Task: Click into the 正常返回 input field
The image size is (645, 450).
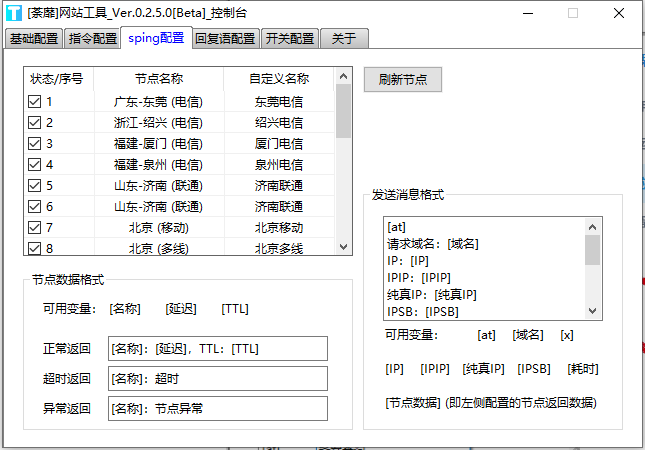Action: click(217, 348)
